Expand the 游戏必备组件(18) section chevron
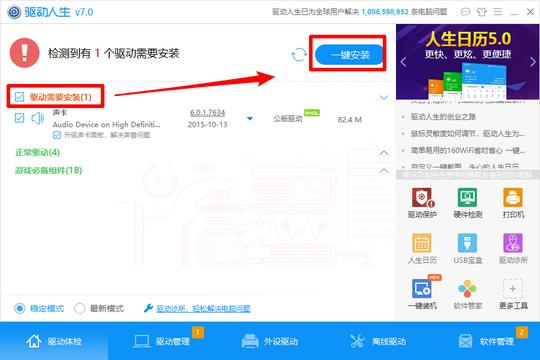Screen dimensions: 540x360 pyautogui.click(x=384, y=171)
